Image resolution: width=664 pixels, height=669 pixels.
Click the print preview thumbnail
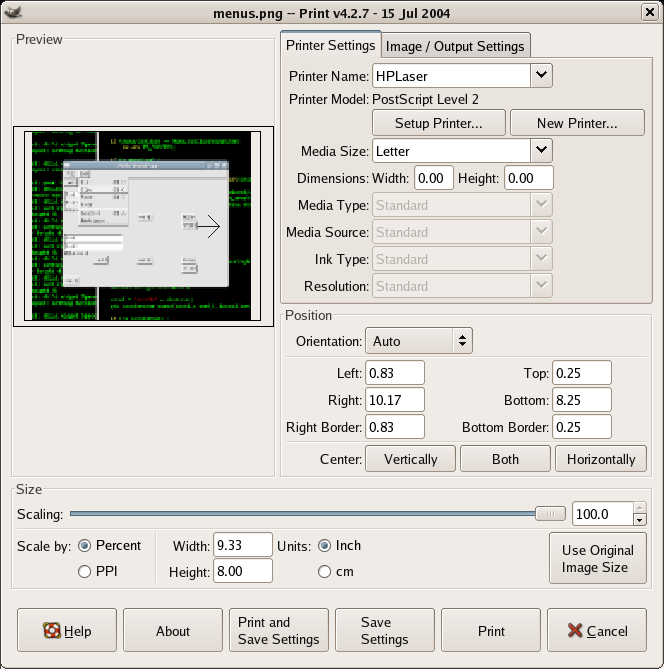(143, 227)
